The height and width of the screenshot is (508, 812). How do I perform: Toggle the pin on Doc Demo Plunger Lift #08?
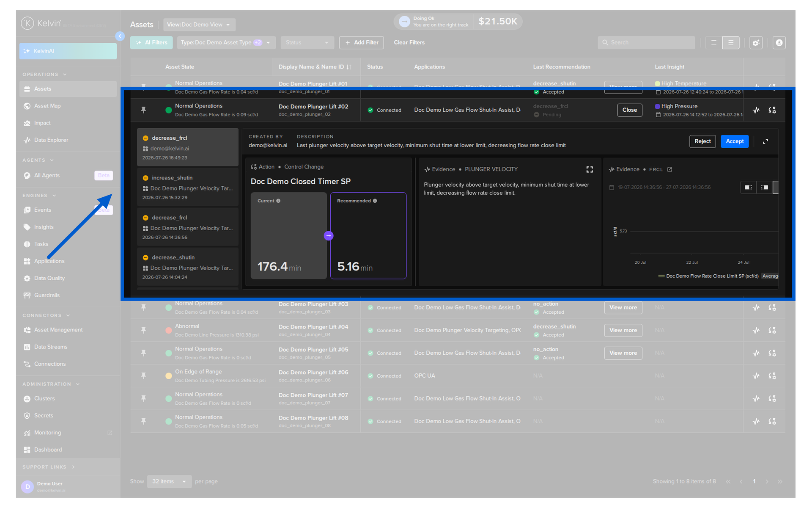coord(143,422)
